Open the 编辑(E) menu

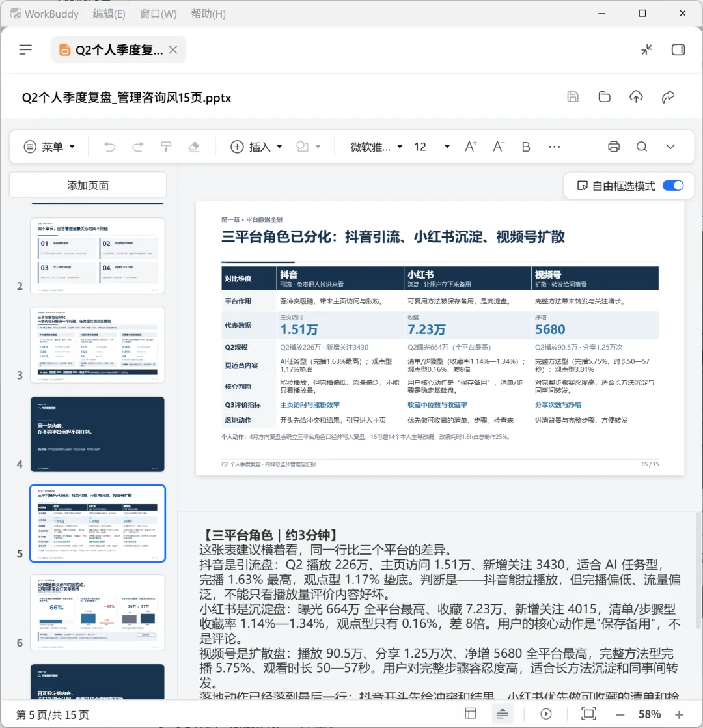coord(109,14)
